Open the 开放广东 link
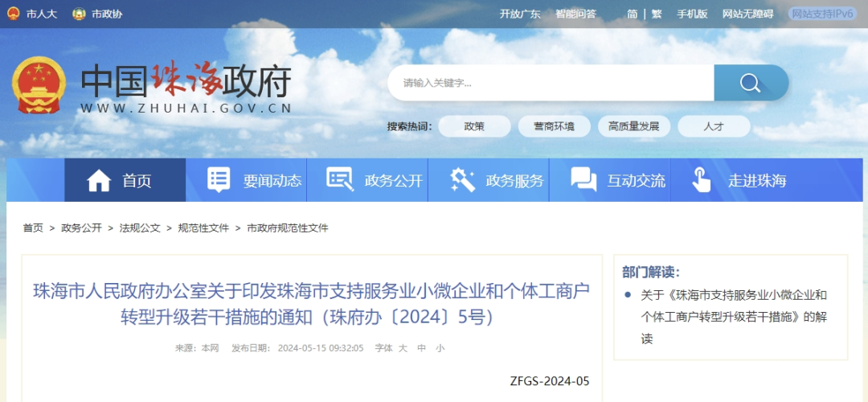This screenshot has width=868, height=402. [520, 14]
